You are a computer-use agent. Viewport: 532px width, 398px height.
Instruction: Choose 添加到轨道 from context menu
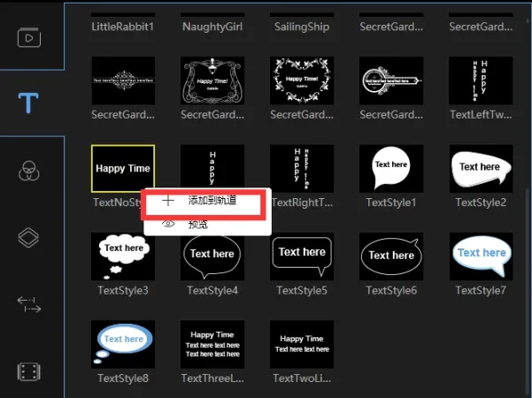click(212, 201)
